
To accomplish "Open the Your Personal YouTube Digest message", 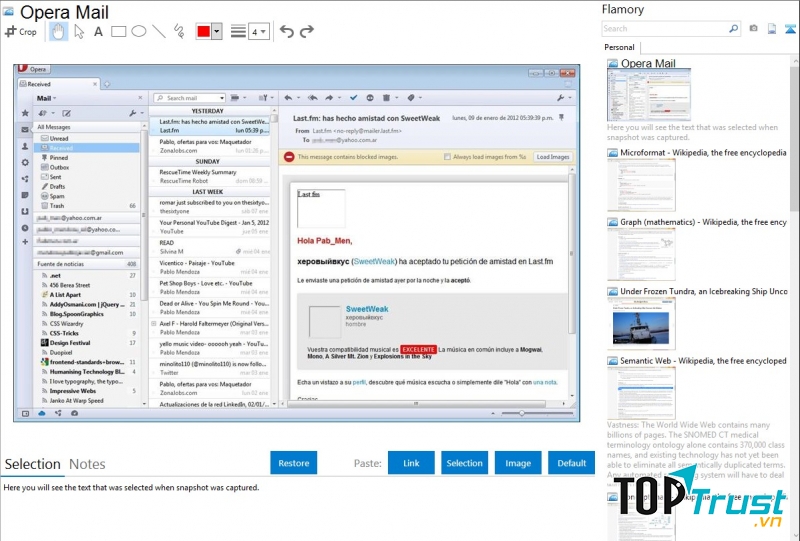I will coord(209,227).
